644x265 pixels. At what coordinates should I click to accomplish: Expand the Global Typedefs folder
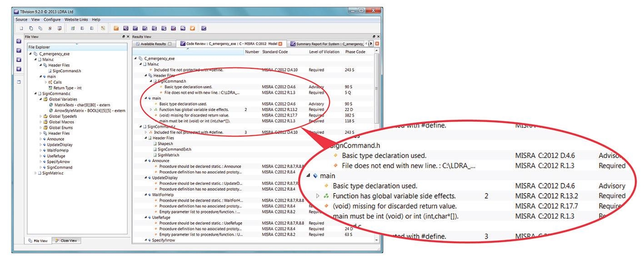point(40,116)
